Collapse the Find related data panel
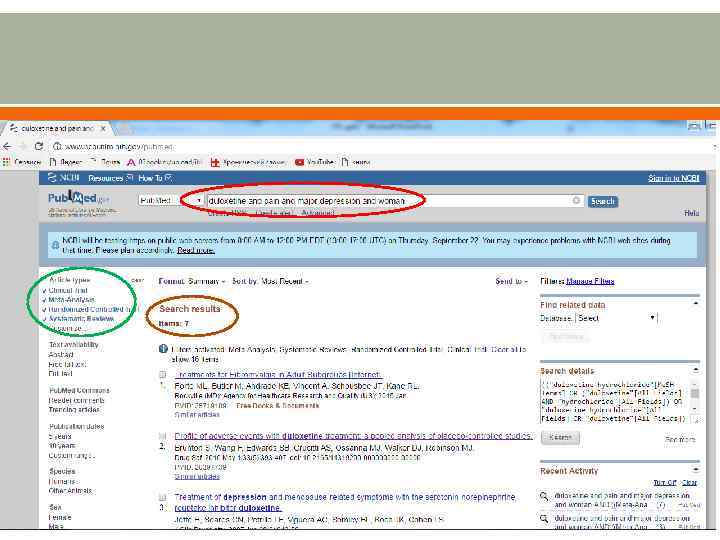720x540 pixels. (x=696, y=304)
